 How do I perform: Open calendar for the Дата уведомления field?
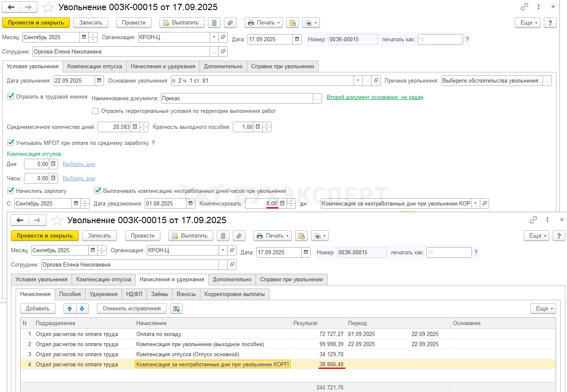[191, 203]
